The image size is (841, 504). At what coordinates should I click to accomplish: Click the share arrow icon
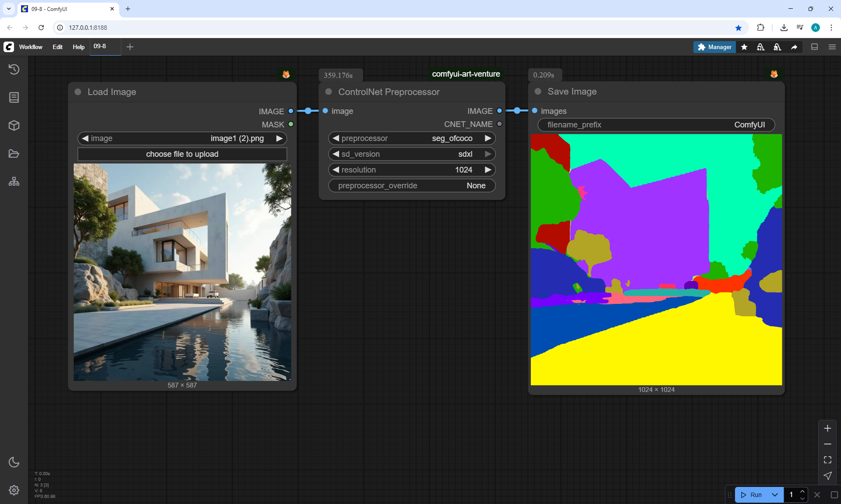(x=794, y=47)
